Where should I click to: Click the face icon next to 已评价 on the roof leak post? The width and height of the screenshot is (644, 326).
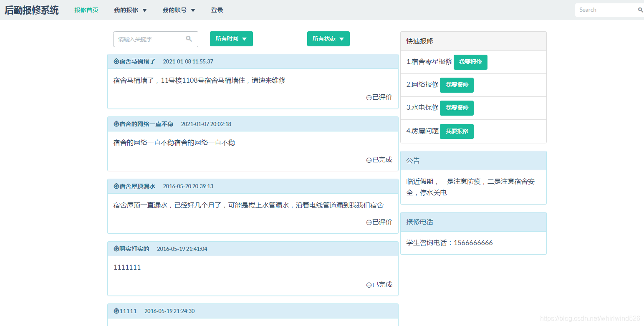tap(368, 222)
